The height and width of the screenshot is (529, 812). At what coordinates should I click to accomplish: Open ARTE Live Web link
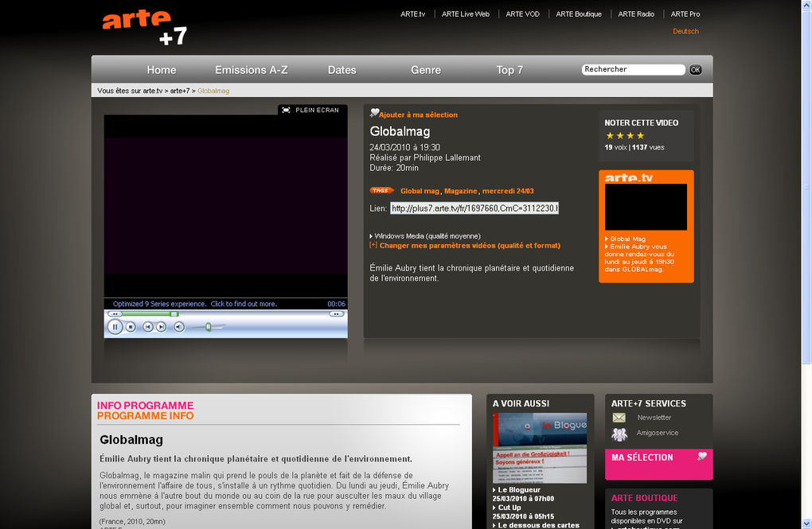click(466, 14)
